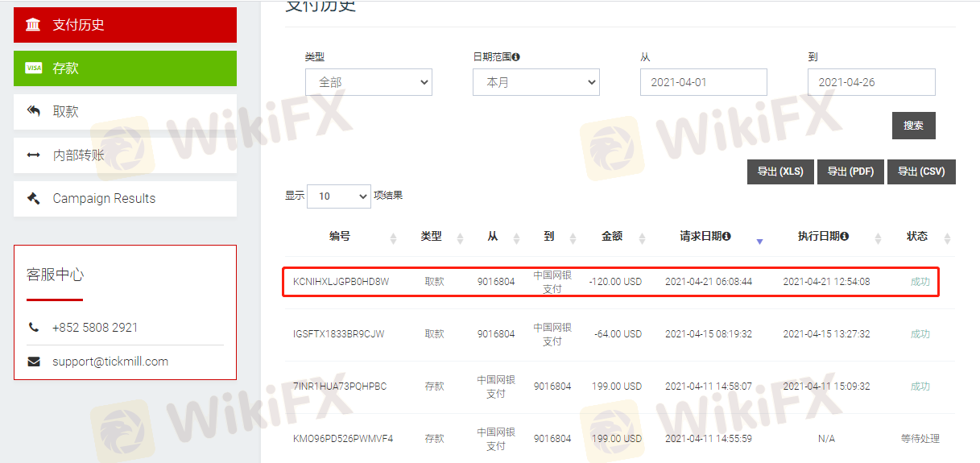Sort by 编号 column sort arrows
980x463 pixels.
tap(394, 238)
